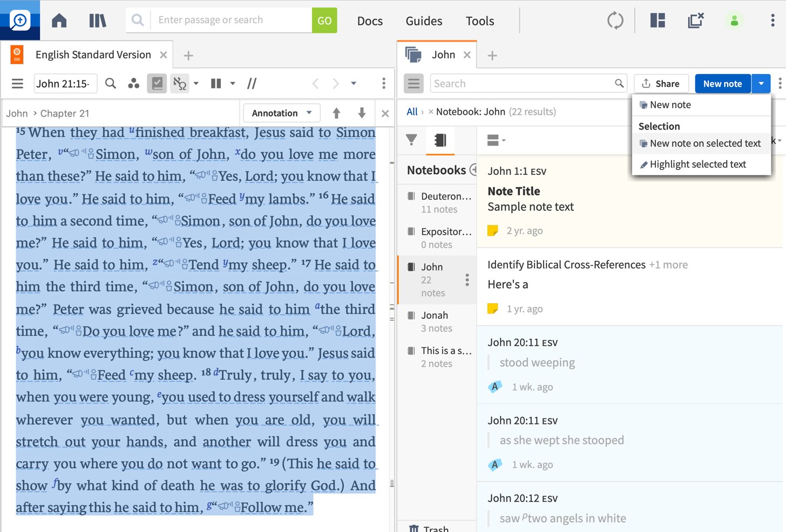Open the New note dropdown arrow

(x=761, y=84)
